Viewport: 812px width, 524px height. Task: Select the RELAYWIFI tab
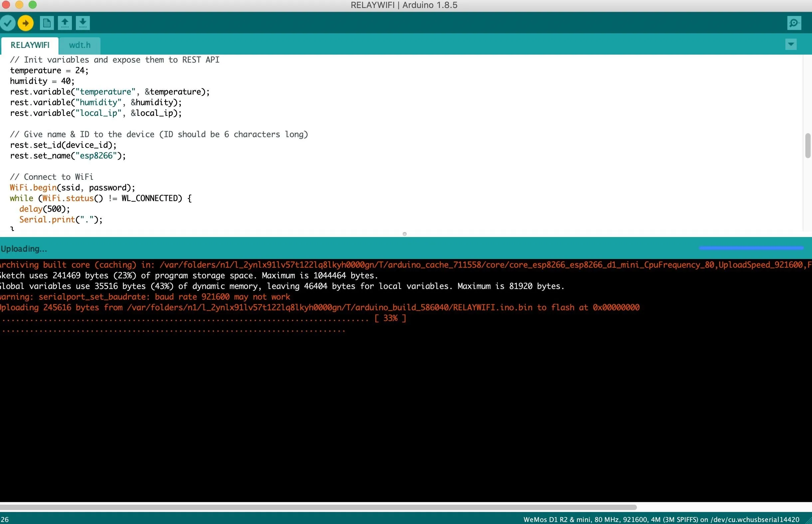(30, 45)
